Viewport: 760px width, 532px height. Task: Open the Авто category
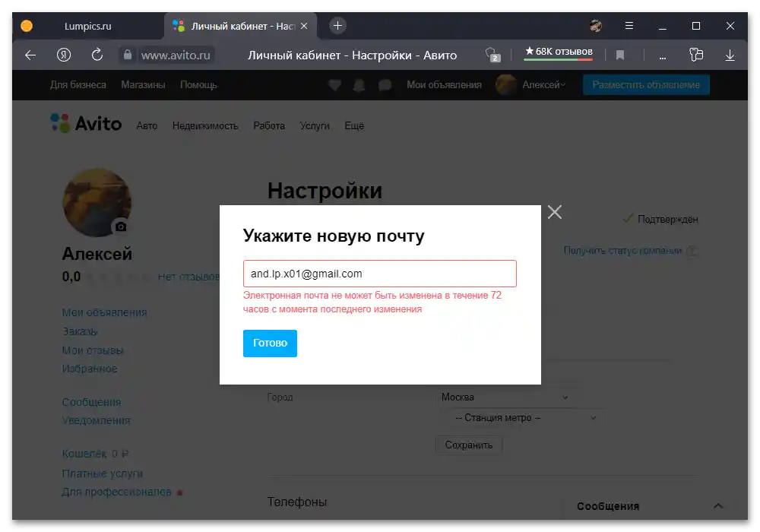[x=147, y=126]
